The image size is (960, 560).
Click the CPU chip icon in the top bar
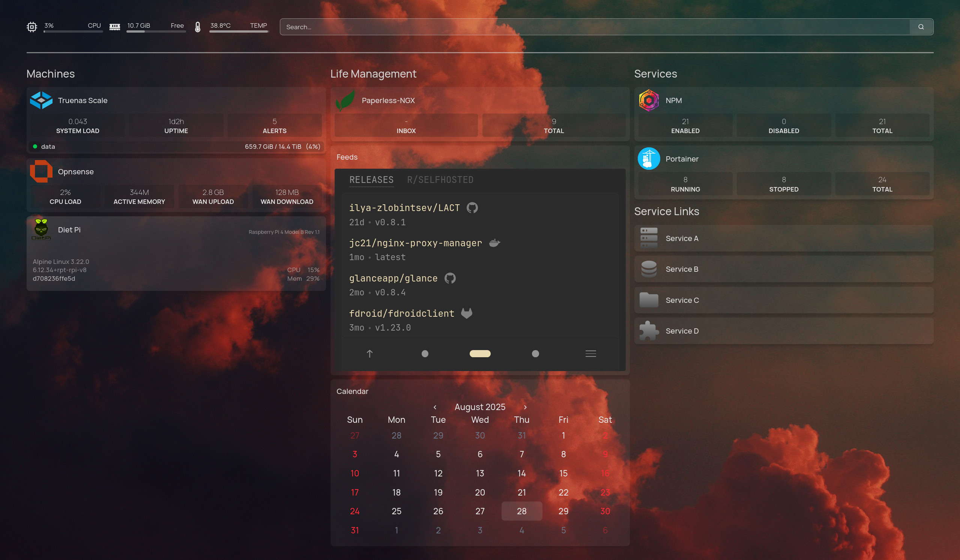[x=32, y=27]
